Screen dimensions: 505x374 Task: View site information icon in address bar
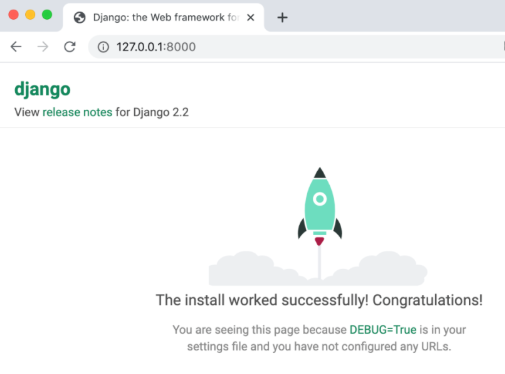coord(103,47)
